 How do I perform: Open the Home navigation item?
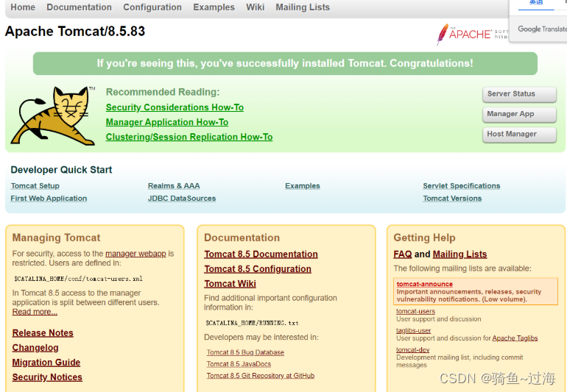(23, 7)
